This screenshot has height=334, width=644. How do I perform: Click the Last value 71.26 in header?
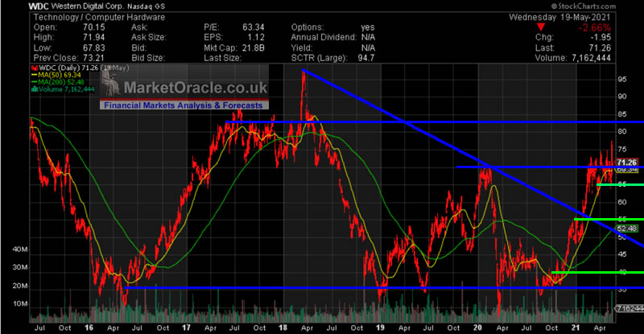coord(600,47)
